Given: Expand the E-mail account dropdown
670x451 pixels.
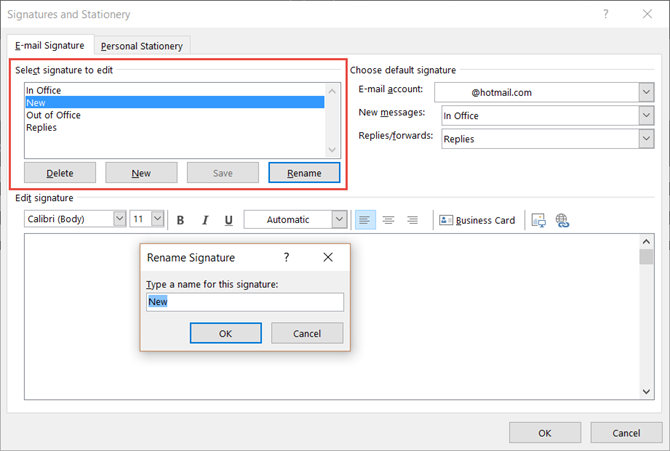Looking at the screenshot, I should pyautogui.click(x=646, y=92).
